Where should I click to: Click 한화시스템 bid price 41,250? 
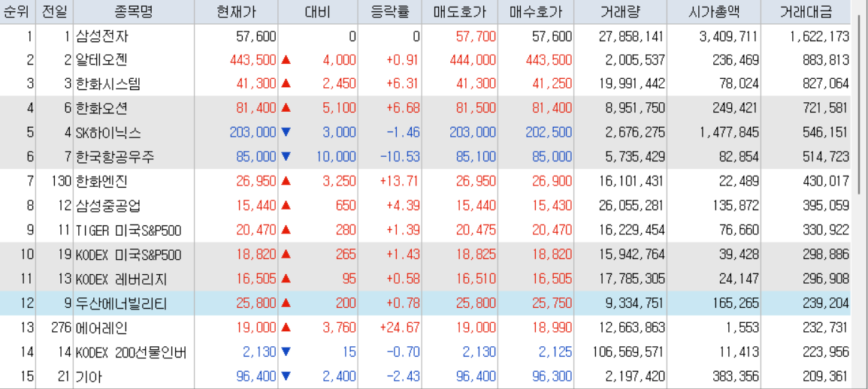(552, 84)
